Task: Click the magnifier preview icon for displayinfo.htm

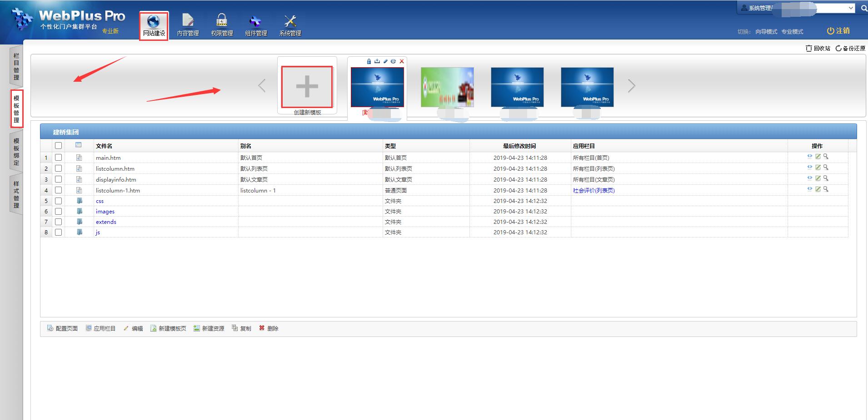Action: click(826, 178)
